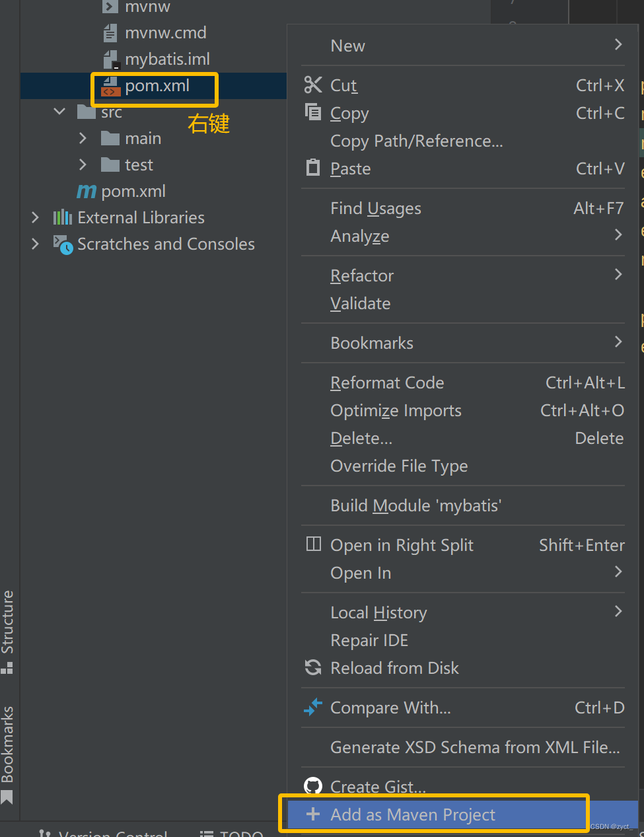Click the Paste clipboard icon
This screenshot has height=837, width=644.
pyautogui.click(x=312, y=168)
